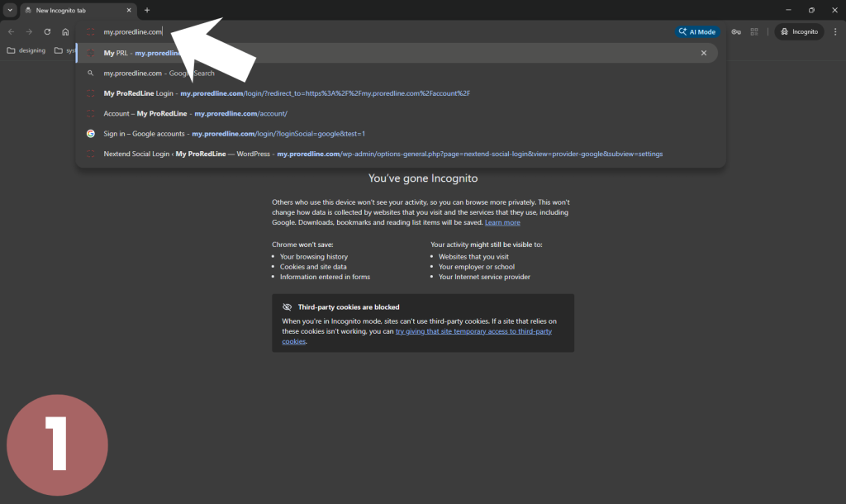The width and height of the screenshot is (846, 504).
Task: Close the New Incognito tab
Action: [128, 10]
